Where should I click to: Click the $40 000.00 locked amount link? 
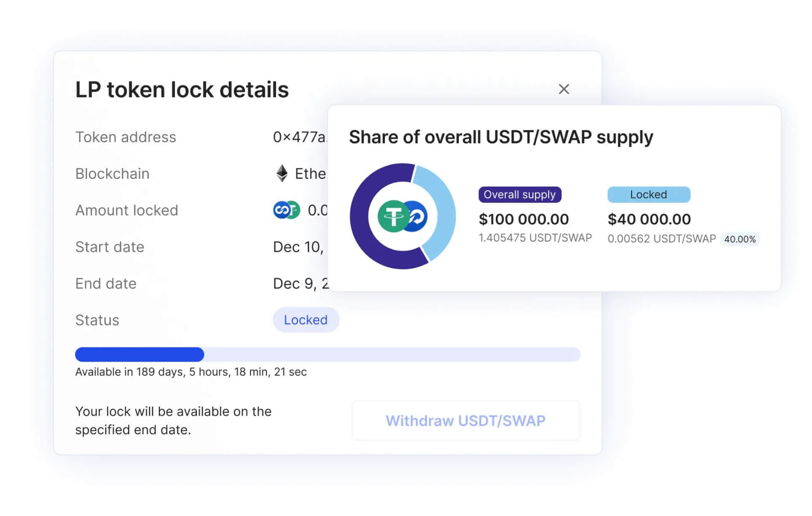tap(649, 219)
